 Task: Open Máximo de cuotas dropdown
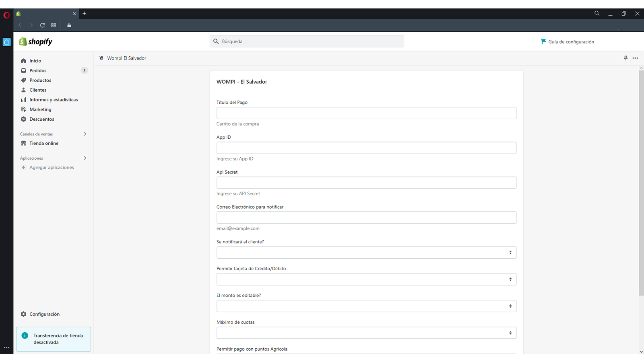(x=366, y=333)
